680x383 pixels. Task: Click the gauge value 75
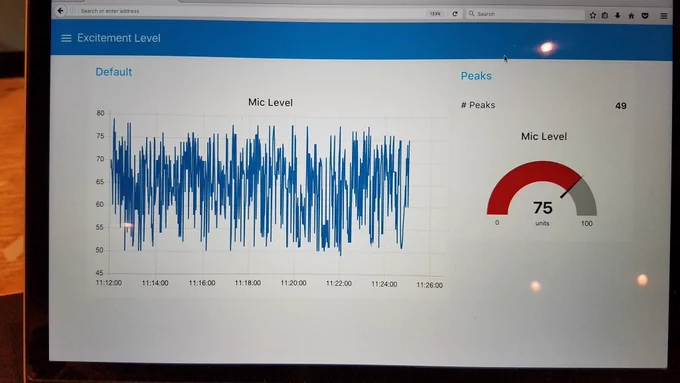(543, 208)
